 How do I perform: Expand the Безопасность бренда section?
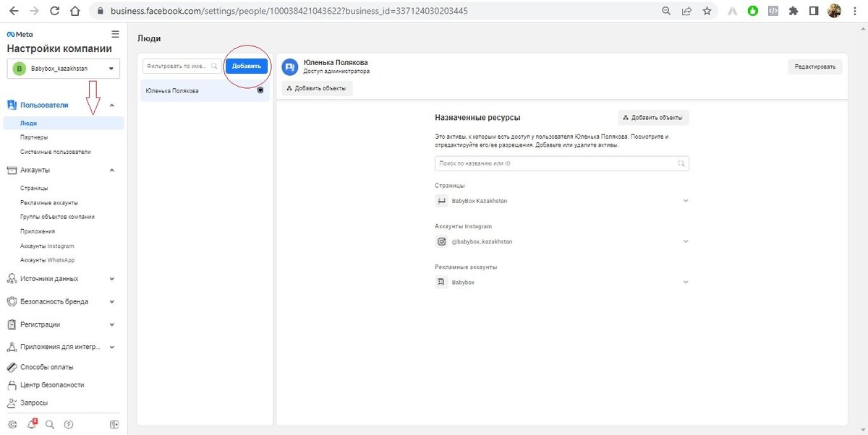[x=112, y=302]
